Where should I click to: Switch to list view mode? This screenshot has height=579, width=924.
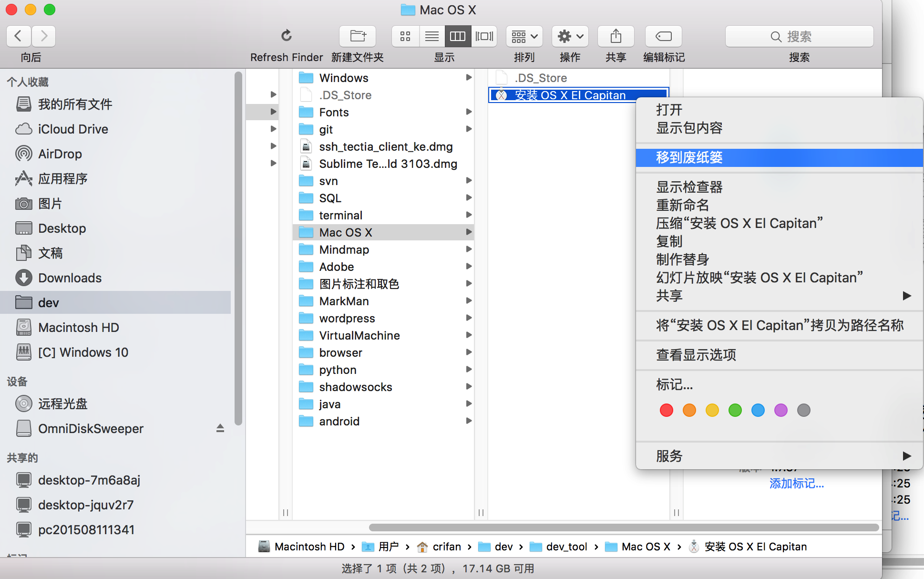tap(432, 36)
